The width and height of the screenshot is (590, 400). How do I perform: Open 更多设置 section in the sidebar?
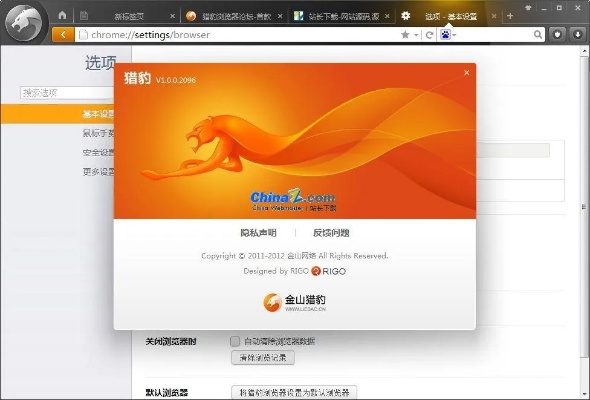click(98, 172)
